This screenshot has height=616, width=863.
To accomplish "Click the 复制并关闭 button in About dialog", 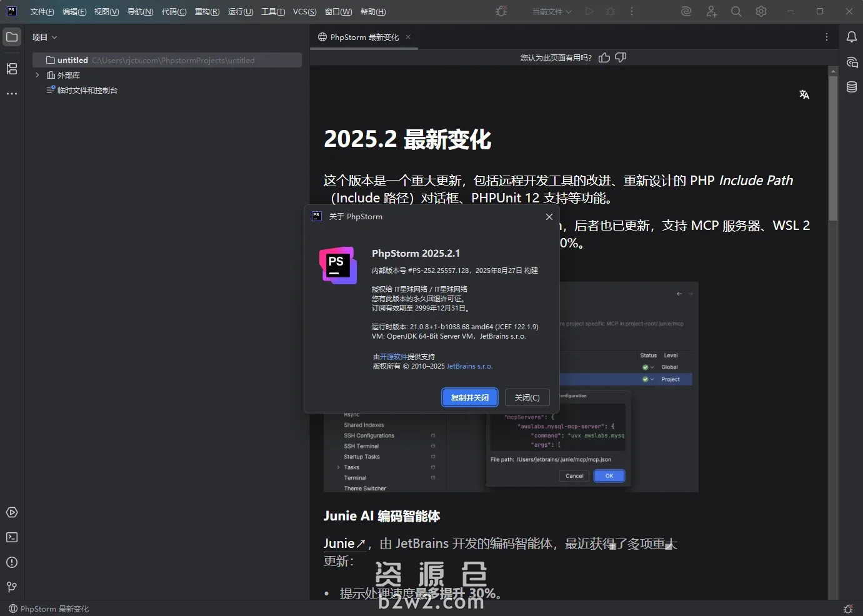I will pos(469,397).
